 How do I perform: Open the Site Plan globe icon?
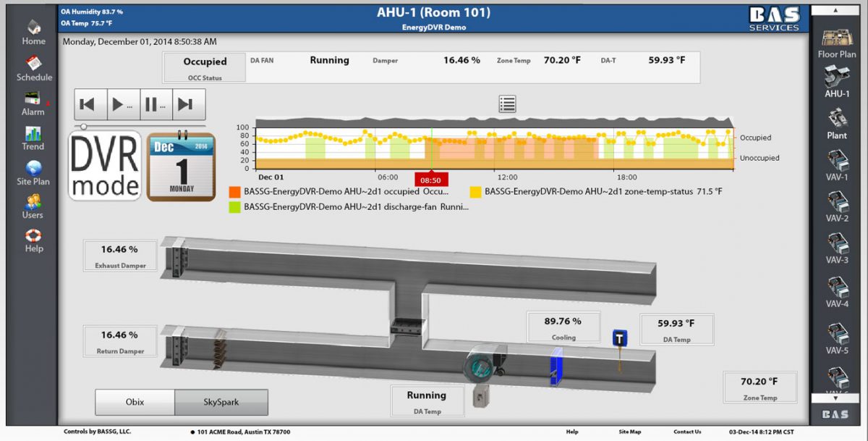33,168
